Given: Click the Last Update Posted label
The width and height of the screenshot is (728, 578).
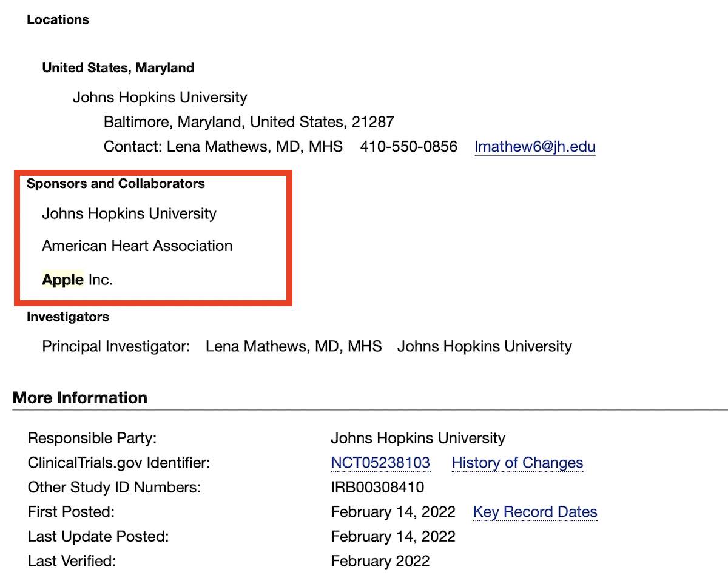Looking at the screenshot, I should pyautogui.click(x=98, y=537).
